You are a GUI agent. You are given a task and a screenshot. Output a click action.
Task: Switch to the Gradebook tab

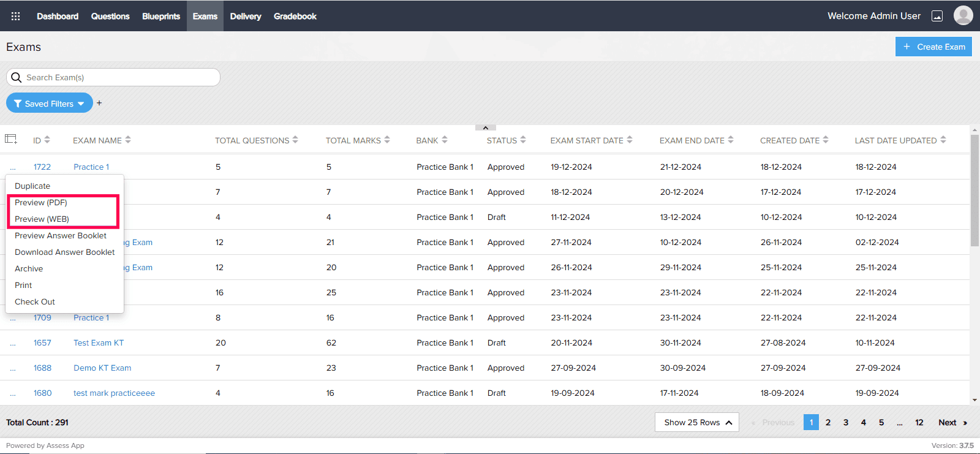pos(295,16)
